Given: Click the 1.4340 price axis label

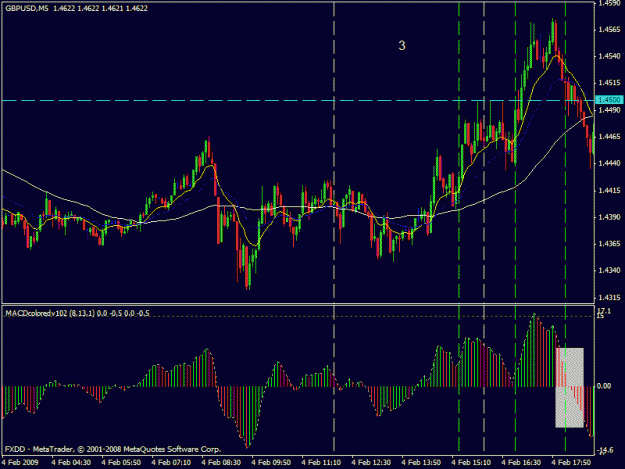Looking at the screenshot, I should pos(610,271).
